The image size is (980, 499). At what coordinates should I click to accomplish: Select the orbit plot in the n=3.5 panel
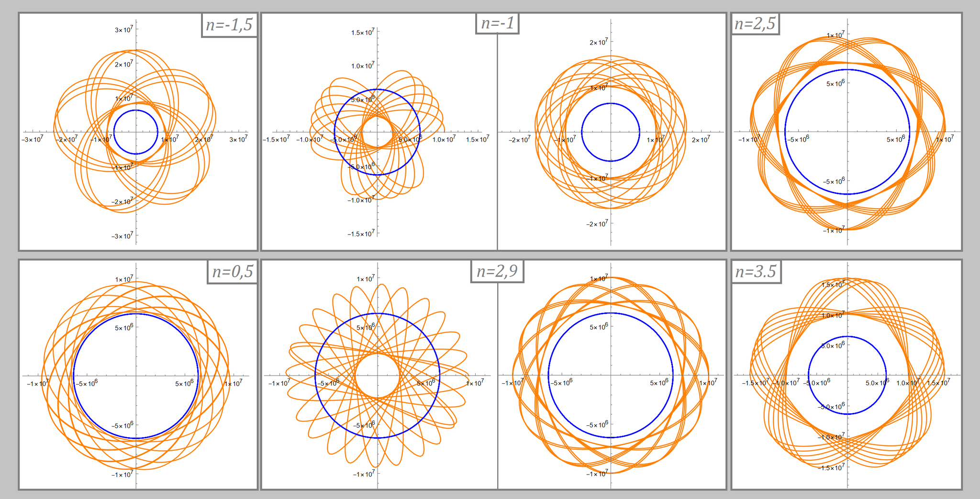pyautogui.click(x=847, y=376)
